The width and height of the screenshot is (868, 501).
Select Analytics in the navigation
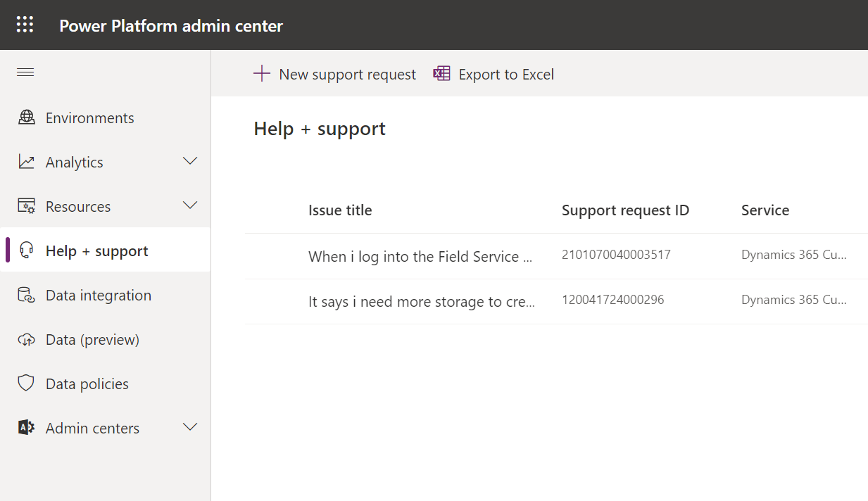(75, 163)
